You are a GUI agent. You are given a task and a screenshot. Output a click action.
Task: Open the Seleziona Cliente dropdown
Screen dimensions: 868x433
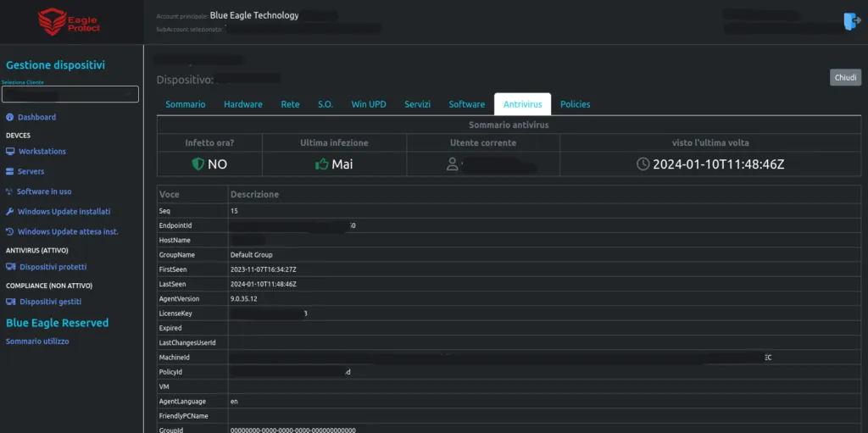pyautogui.click(x=70, y=94)
